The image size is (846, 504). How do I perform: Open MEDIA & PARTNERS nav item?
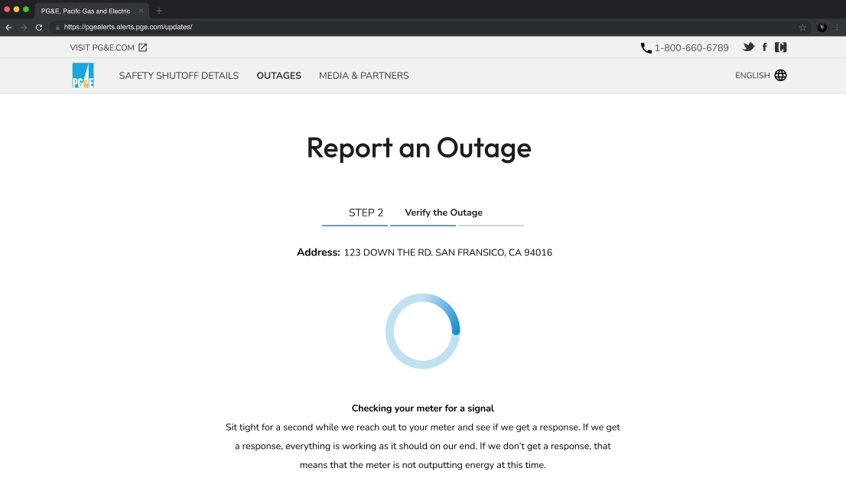(363, 76)
